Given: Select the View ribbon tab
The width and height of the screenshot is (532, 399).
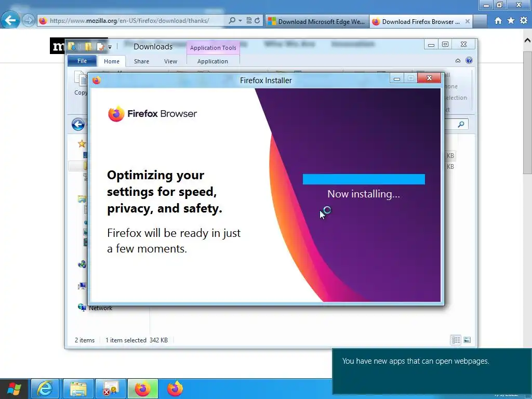Looking at the screenshot, I should [x=170, y=61].
